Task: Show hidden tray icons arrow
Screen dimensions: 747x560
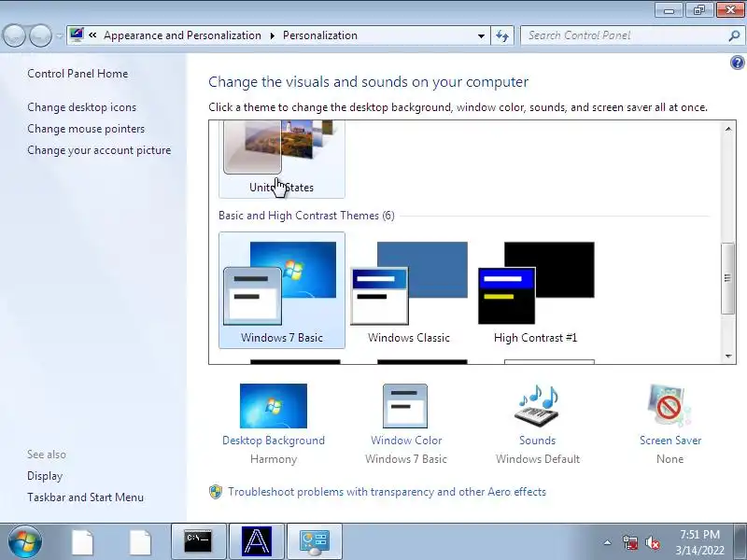Action: pos(607,542)
